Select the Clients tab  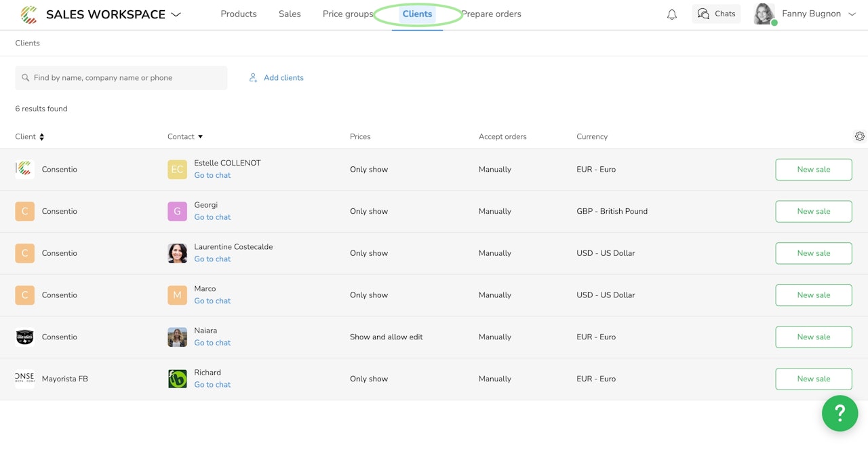tap(417, 14)
